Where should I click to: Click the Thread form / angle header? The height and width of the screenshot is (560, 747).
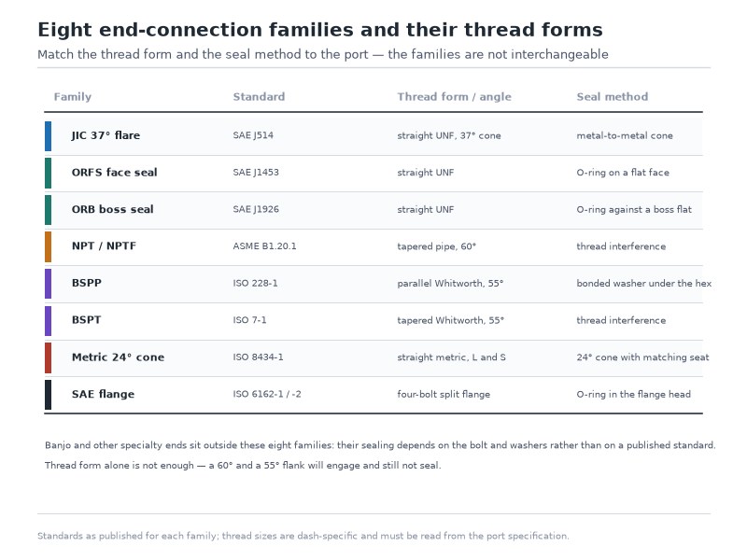[454, 97]
